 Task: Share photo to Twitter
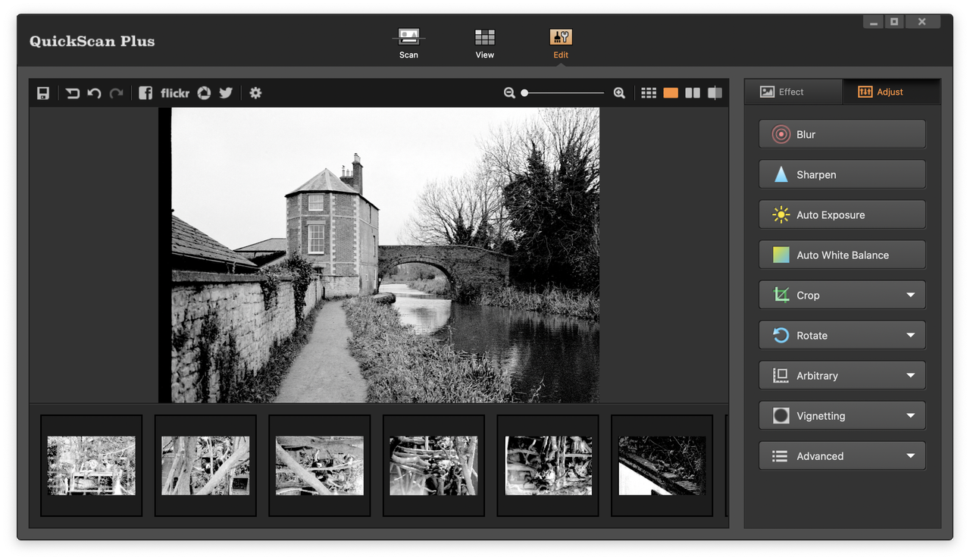[226, 92]
